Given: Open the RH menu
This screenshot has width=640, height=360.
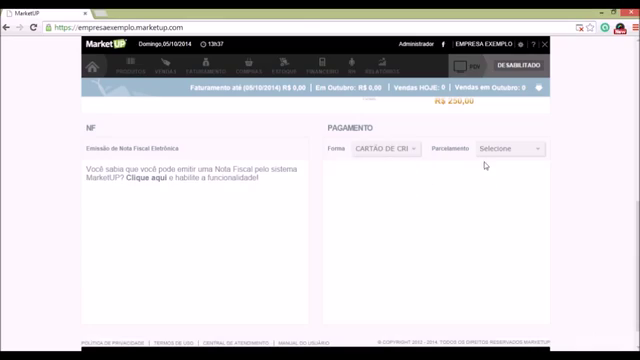Looking at the screenshot, I should tap(352, 66).
